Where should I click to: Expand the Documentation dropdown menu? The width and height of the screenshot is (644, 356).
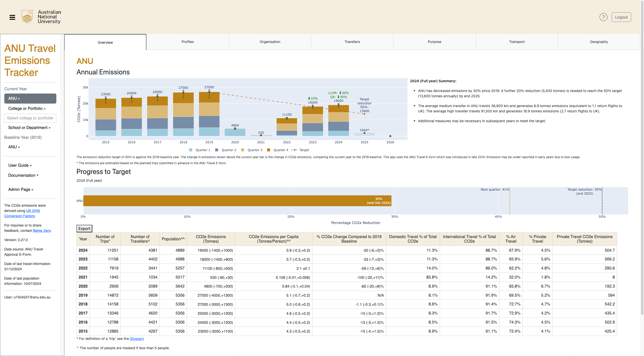[23, 175]
